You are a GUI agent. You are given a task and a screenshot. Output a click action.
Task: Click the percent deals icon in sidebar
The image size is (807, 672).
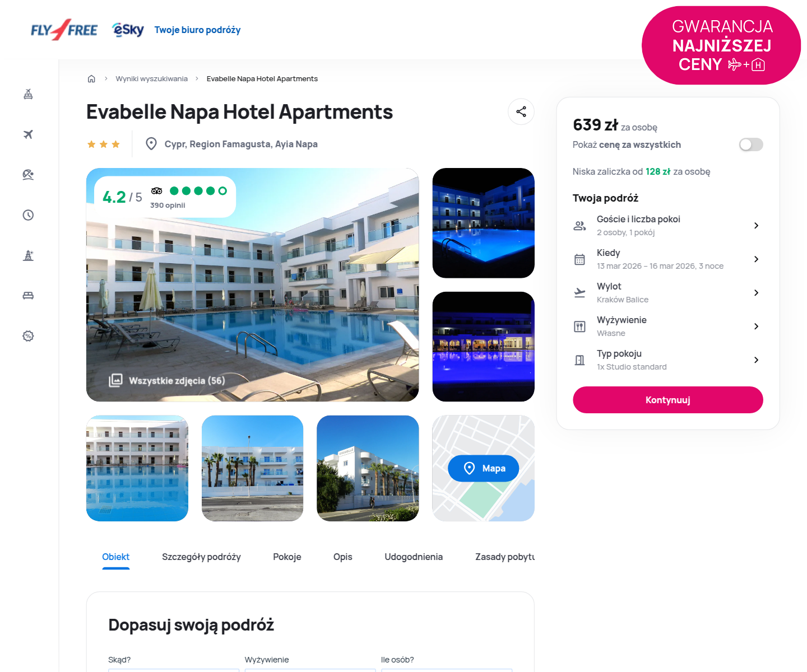[28, 336]
